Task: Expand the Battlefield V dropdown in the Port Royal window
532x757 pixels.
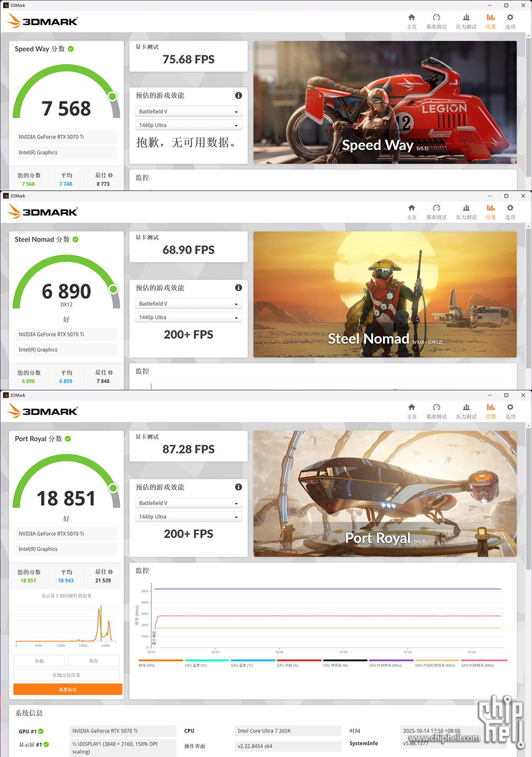Action: point(188,503)
